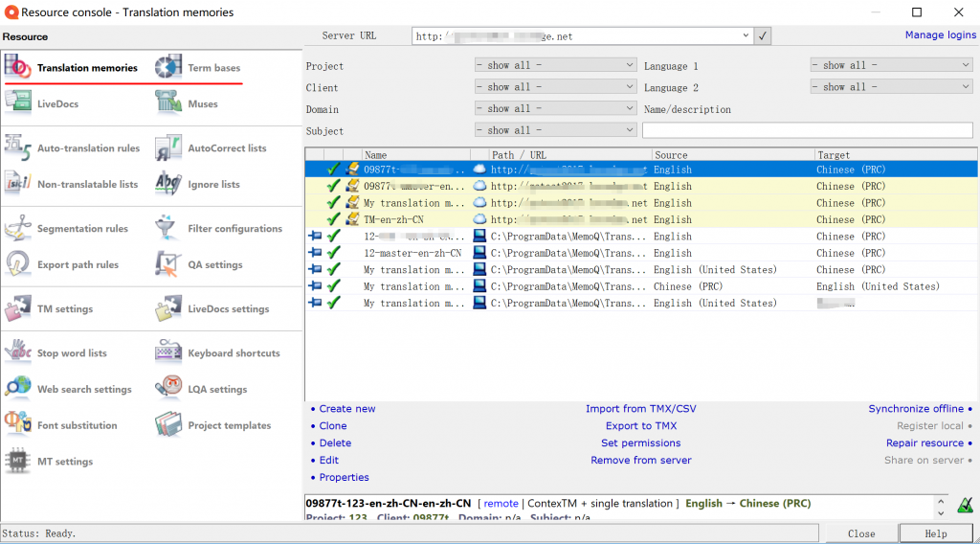
Task: Sort list by Source column header
Action: click(732, 154)
